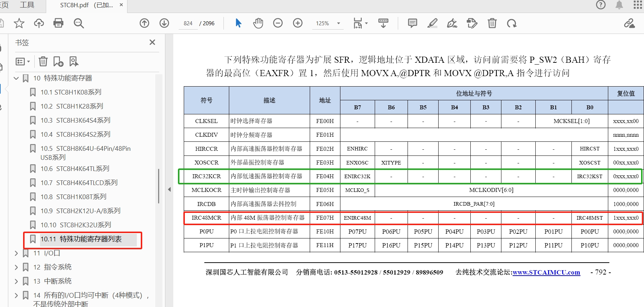
Task: Click the scrolling mode keyboard icon
Action: [383, 23]
